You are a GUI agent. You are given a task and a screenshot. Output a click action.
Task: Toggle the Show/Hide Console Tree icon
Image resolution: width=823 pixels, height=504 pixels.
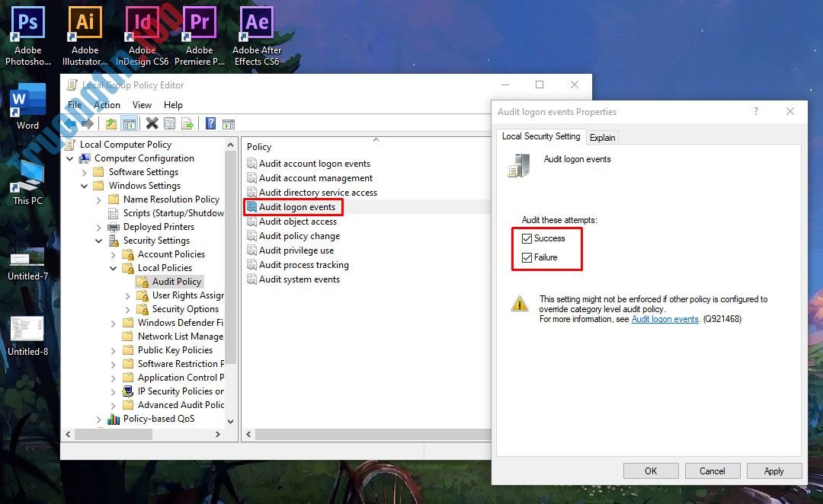pyautogui.click(x=130, y=123)
